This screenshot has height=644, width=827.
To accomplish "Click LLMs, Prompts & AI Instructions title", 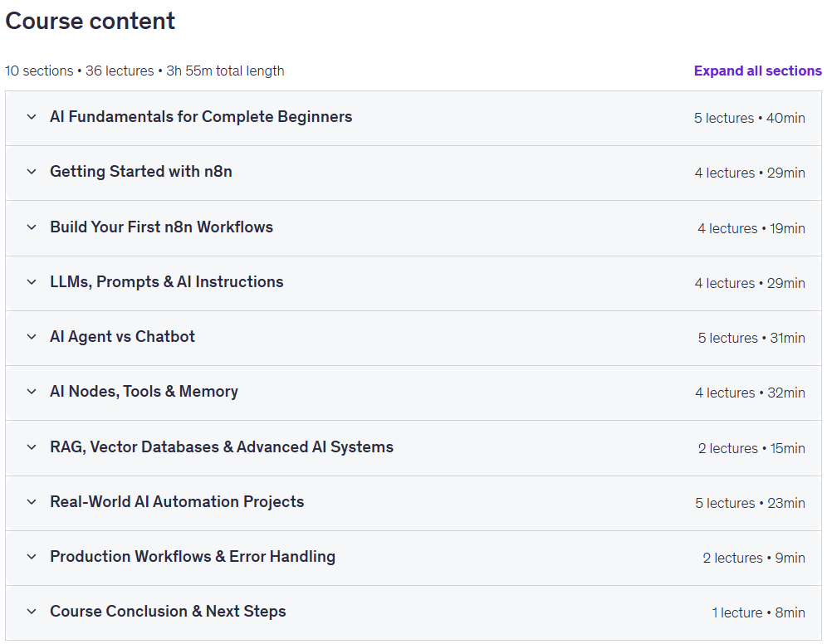I will [167, 281].
